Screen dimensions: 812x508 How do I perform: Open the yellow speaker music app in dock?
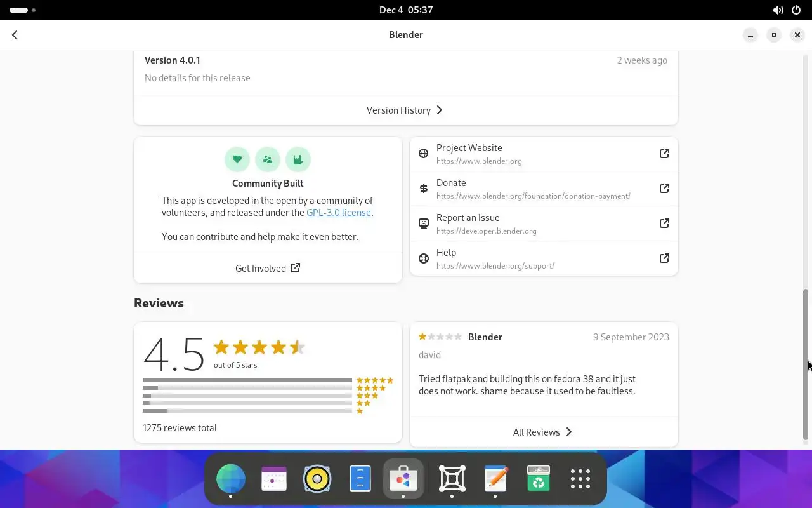click(317, 479)
